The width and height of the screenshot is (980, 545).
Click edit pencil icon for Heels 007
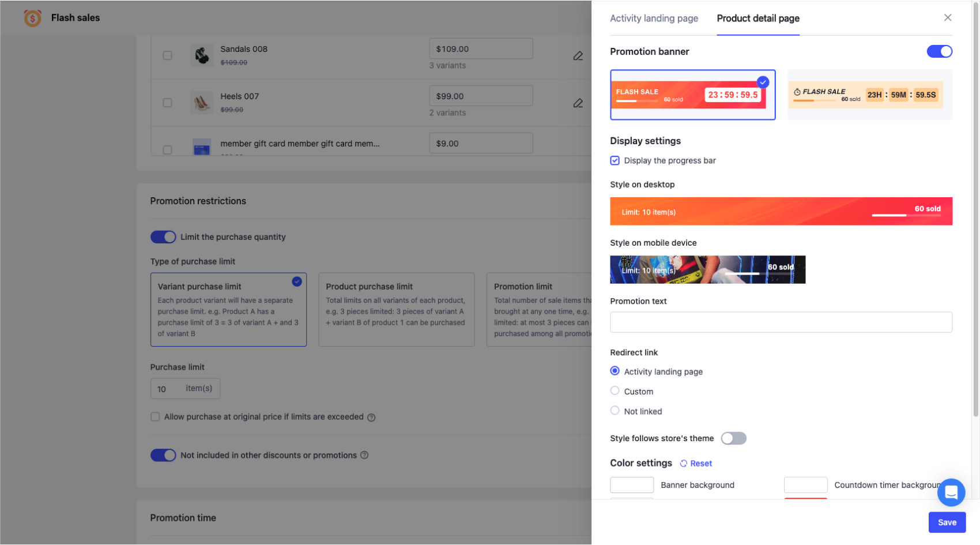point(578,103)
